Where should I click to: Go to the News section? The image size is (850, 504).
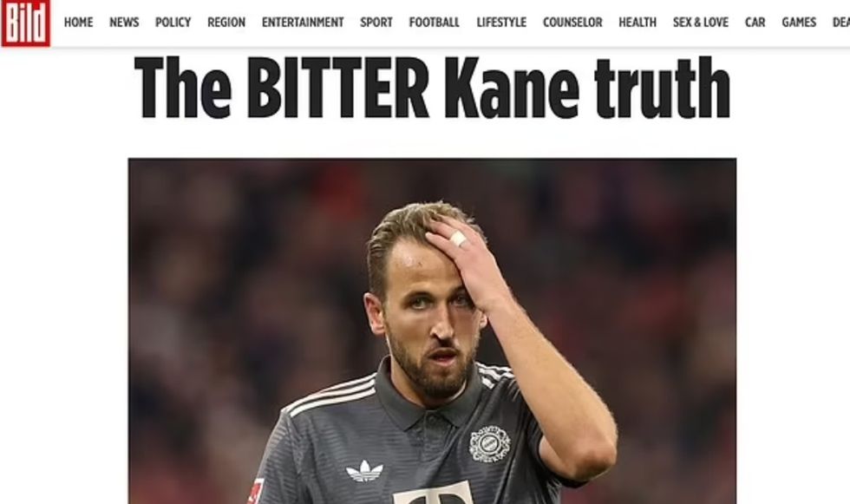tap(124, 23)
